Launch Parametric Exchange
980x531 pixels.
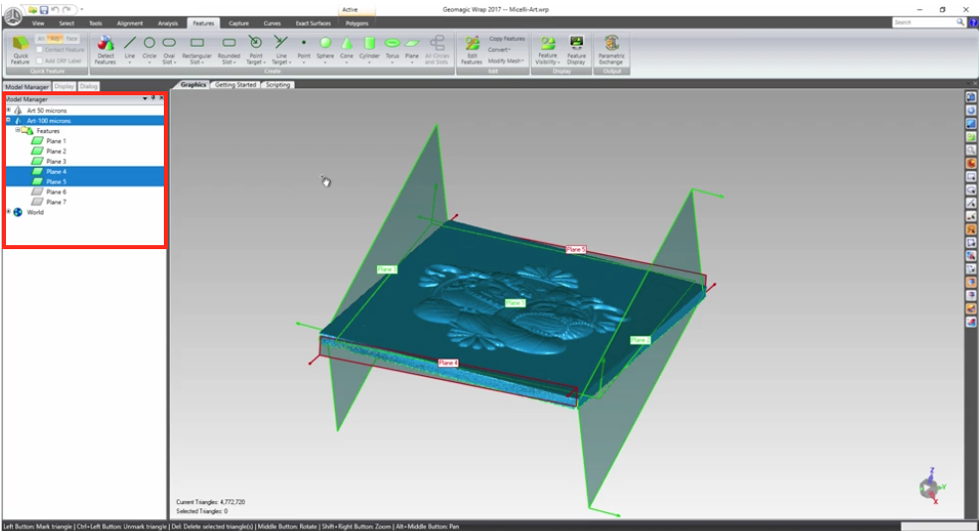[612, 50]
